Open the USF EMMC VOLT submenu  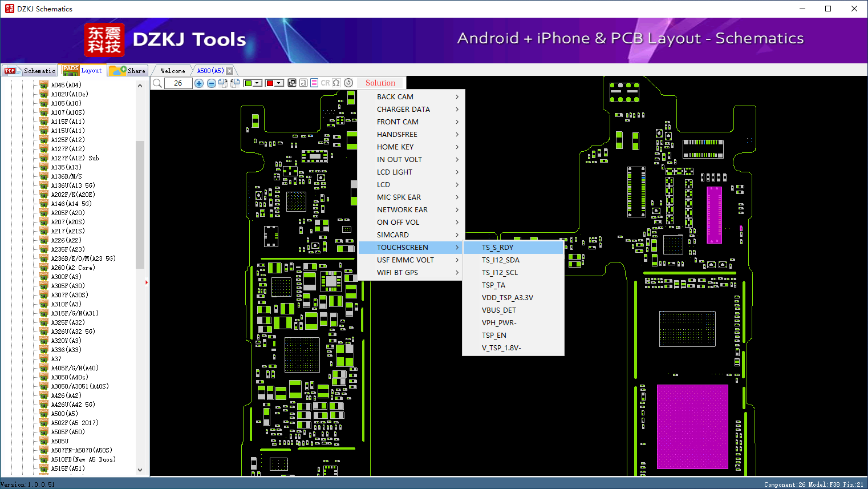[x=411, y=260]
